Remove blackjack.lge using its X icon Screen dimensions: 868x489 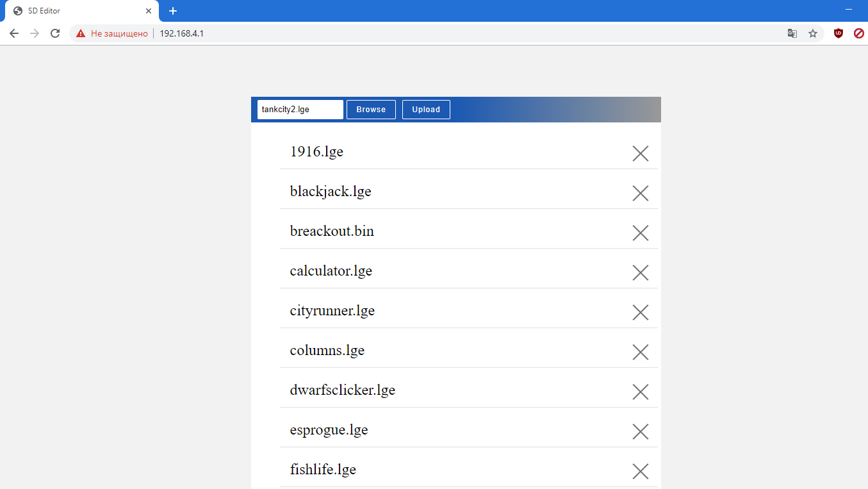[x=641, y=193]
